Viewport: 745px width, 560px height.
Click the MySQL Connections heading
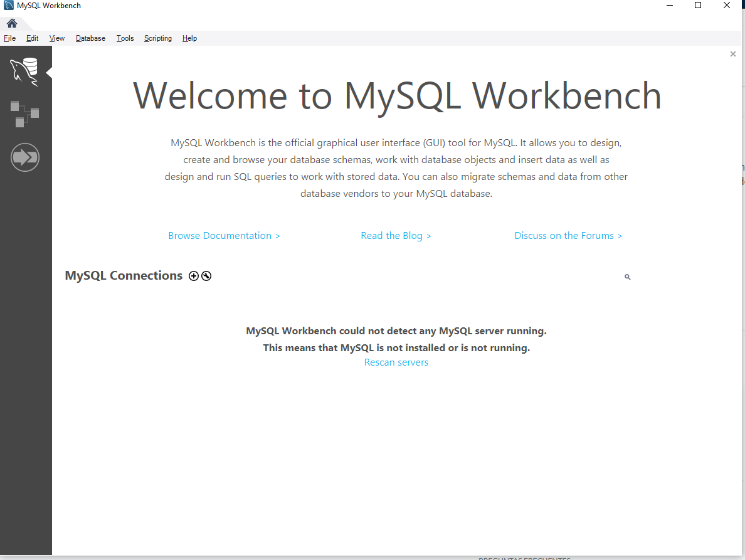124,275
